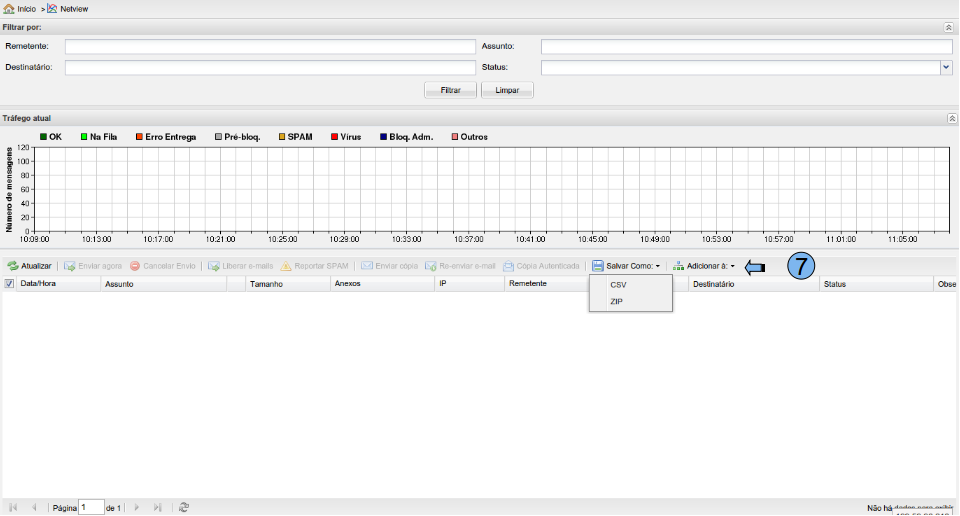Click the Atualizar refresh icon
The height and width of the screenshot is (516, 960).
click(13, 267)
